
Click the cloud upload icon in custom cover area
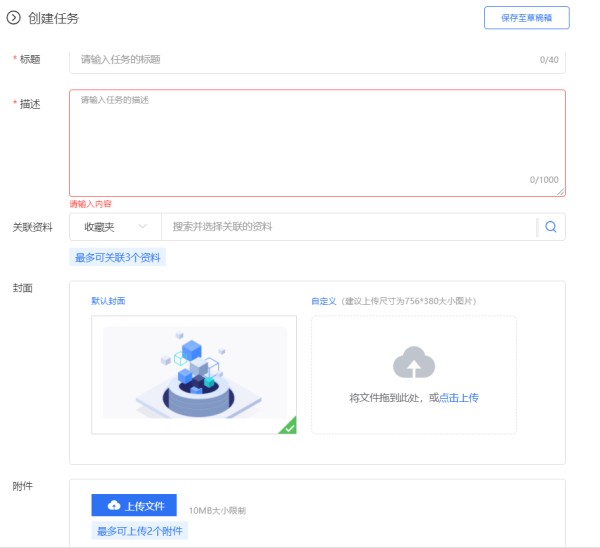pos(414,362)
